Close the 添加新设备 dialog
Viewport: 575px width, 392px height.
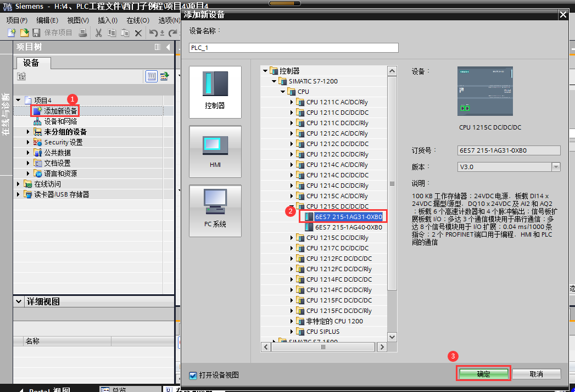click(x=563, y=15)
